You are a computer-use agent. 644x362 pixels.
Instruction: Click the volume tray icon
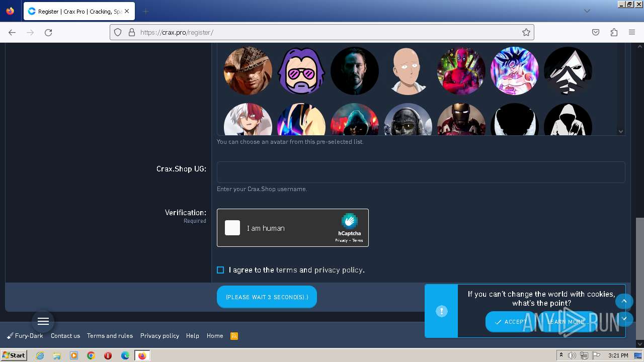click(x=572, y=355)
